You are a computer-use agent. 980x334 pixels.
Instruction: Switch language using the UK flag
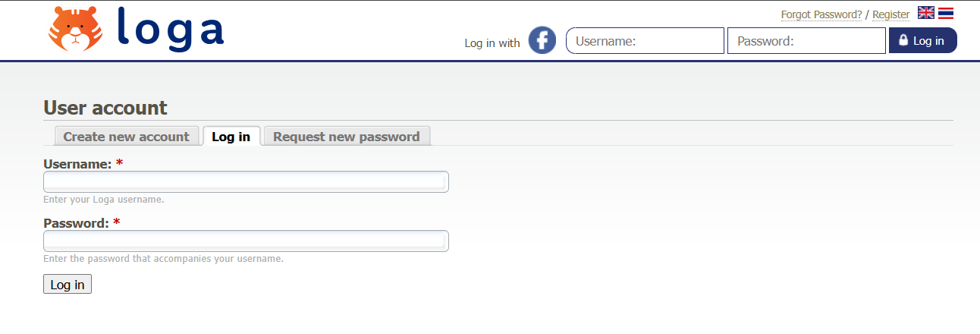click(x=925, y=13)
